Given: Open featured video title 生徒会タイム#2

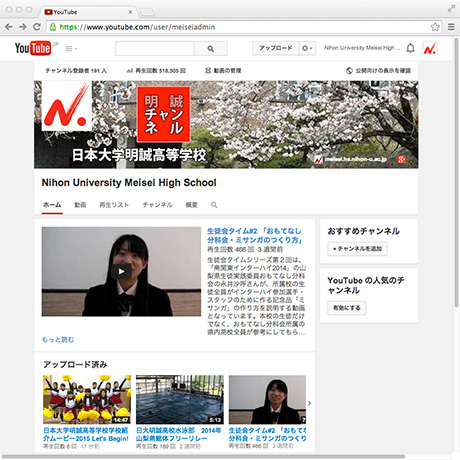Looking at the screenshot, I should (x=255, y=235).
